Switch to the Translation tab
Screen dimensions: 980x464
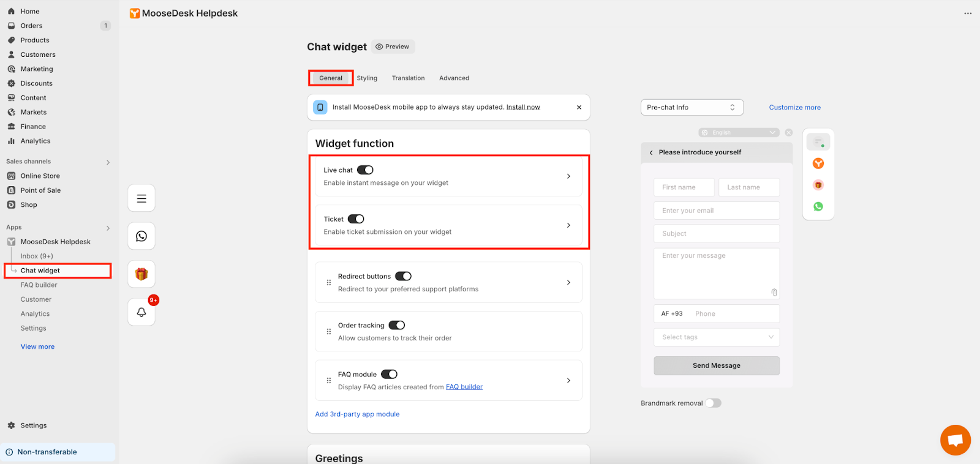pyautogui.click(x=409, y=78)
